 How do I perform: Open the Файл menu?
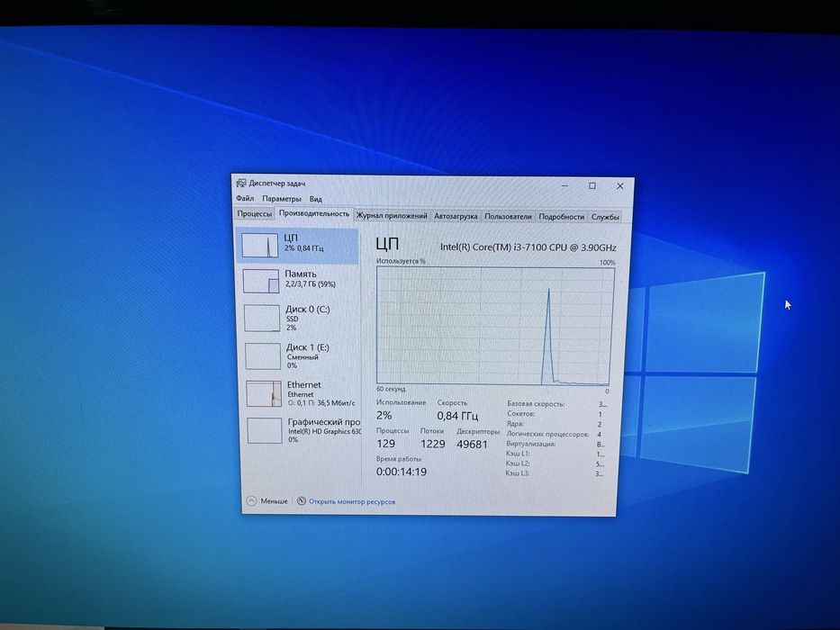click(245, 198)
